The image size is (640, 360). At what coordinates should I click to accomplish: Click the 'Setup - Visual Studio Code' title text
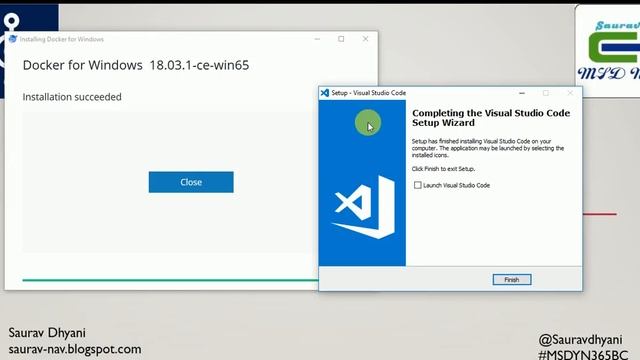(369, 93)
